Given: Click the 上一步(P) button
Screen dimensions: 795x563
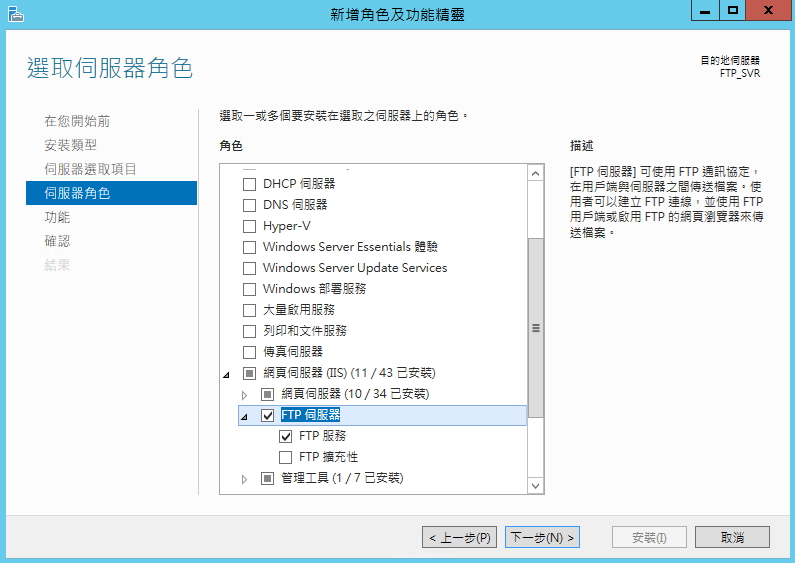Looking at the screenshot, I should coord(459,537).
